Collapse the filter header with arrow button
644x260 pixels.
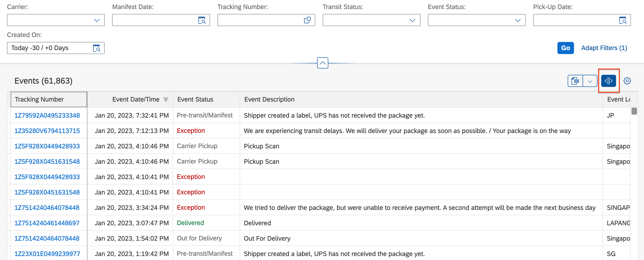pos(322,63)
